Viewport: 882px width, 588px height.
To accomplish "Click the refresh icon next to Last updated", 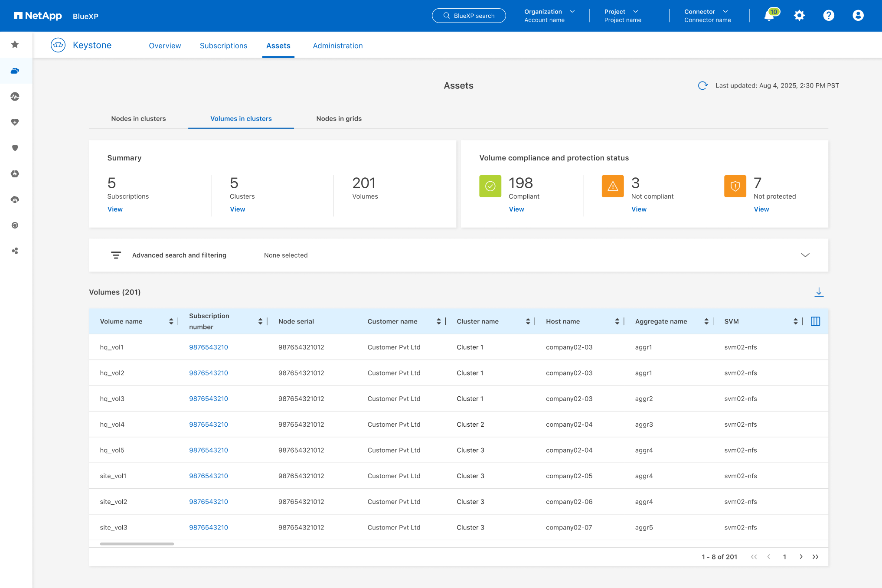I will 702,85.
